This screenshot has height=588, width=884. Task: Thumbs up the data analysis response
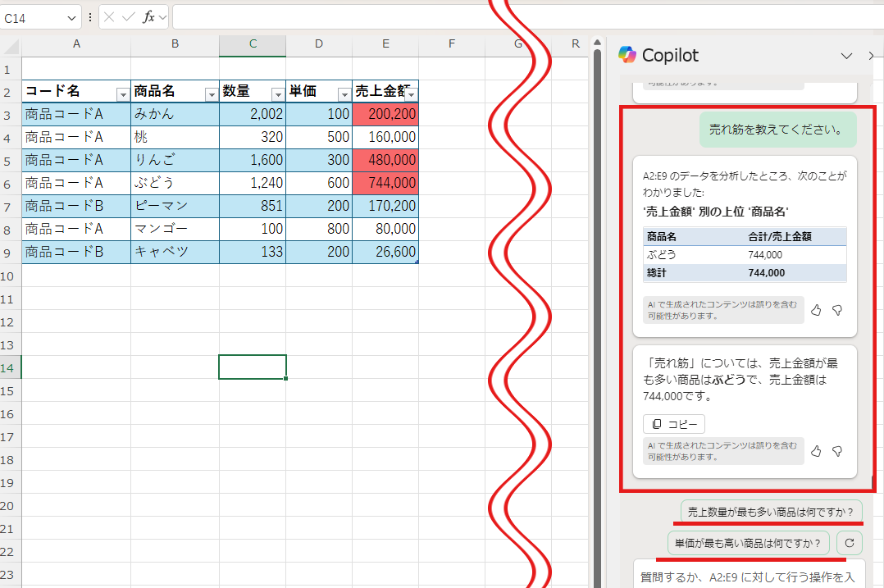tap(816, 310)
